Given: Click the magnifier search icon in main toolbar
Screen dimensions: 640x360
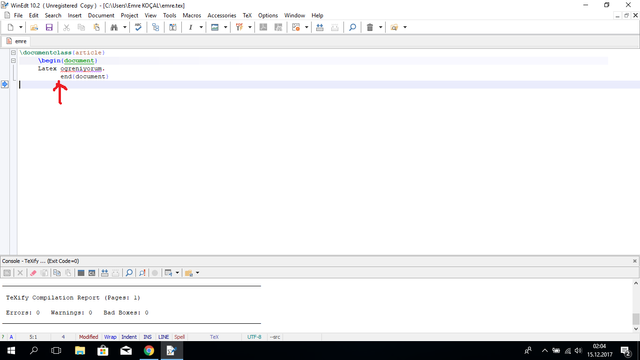Looking at the screenshot, I should click(x=352, y=27).
